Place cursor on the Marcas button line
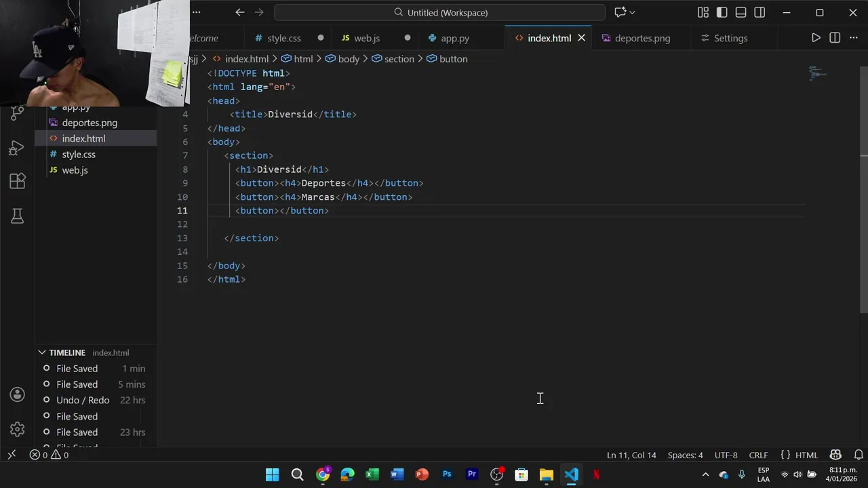This screenshot has width=868, height=488. click(323, 197)
